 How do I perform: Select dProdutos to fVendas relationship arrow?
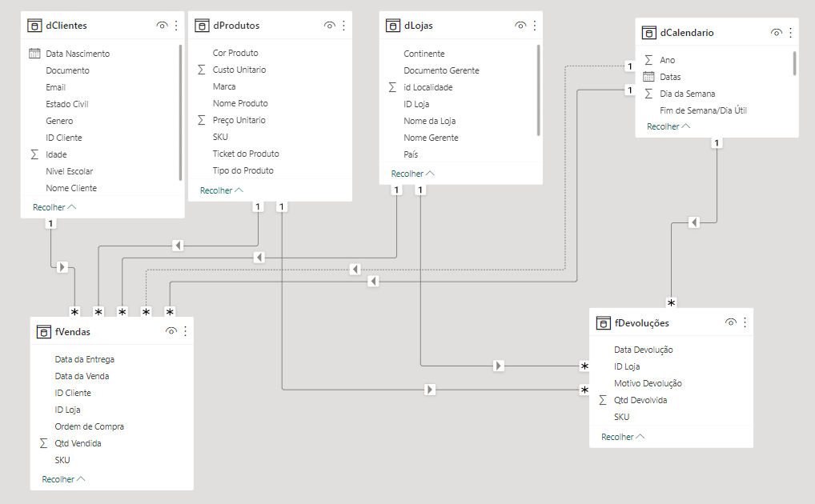coord(178,246)
